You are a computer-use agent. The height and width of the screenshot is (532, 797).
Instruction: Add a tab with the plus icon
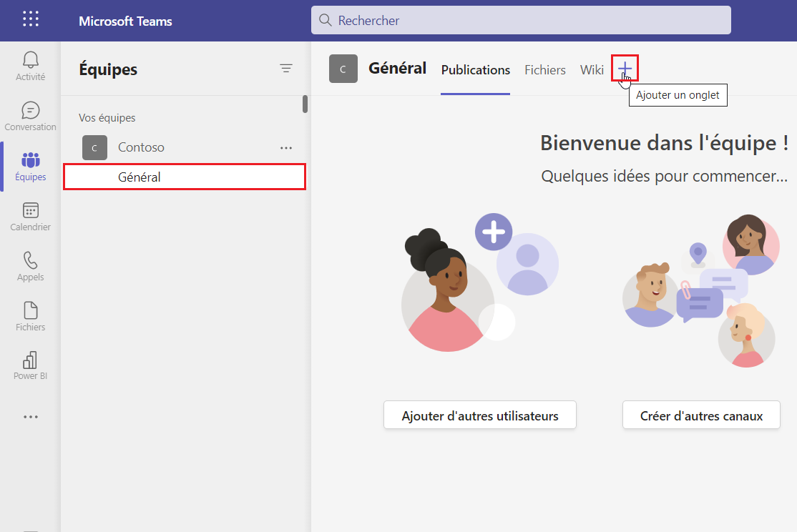tap(625, 68)
